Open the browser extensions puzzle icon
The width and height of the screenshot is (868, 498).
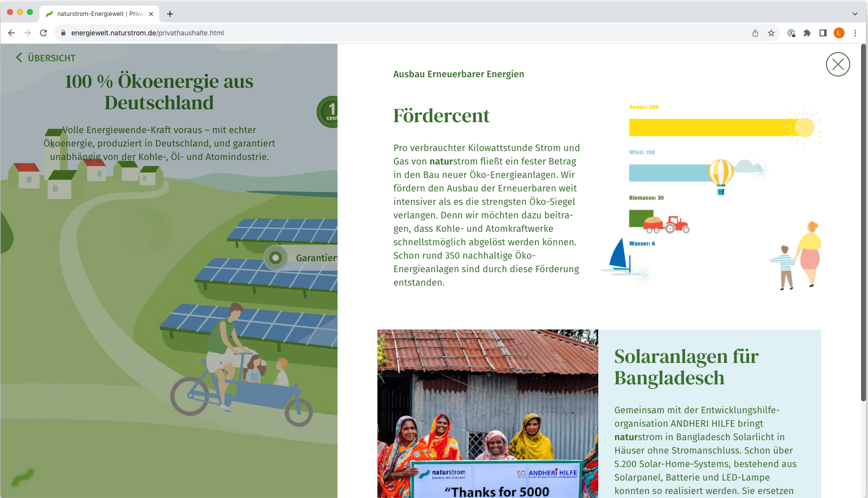point(807,33)
